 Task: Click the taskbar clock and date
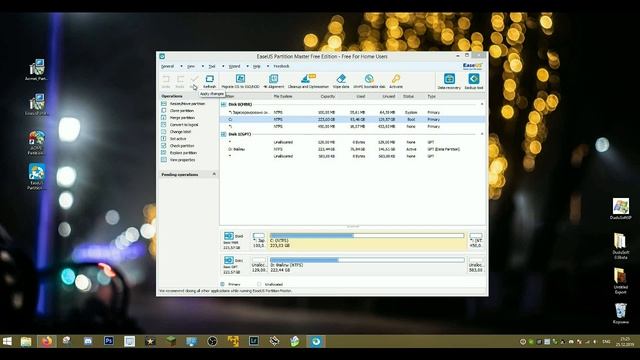pyautogui.click(x=624, y=342)
